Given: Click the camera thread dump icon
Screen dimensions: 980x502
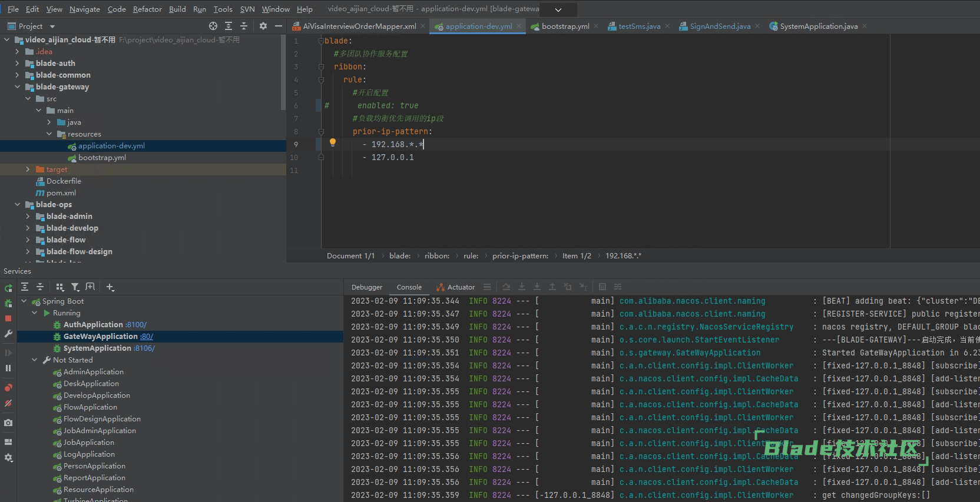Looking at the screenshot, I should [x=8, y=423].
